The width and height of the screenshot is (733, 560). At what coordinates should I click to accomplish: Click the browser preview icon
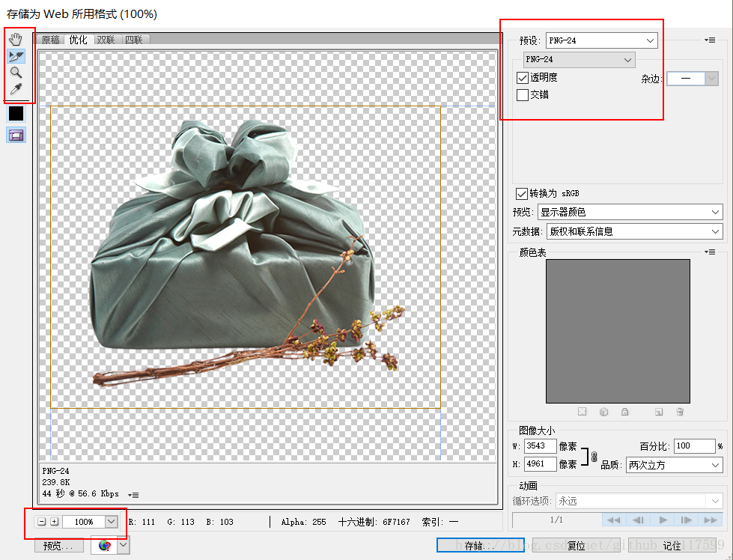105,546
